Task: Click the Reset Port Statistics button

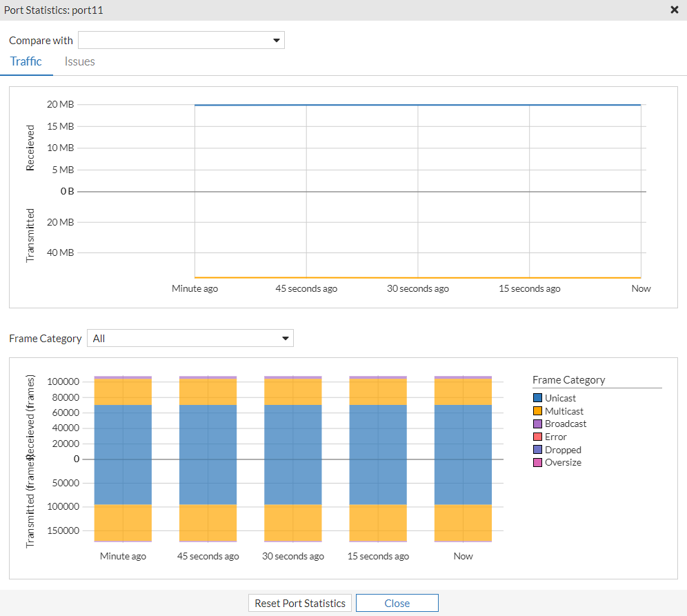Action: (300, 603)
